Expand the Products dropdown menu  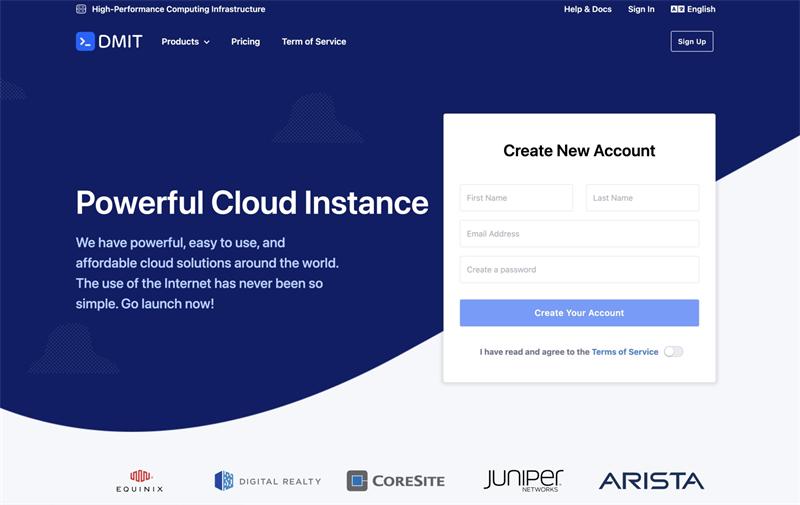(x=185, y=42)
